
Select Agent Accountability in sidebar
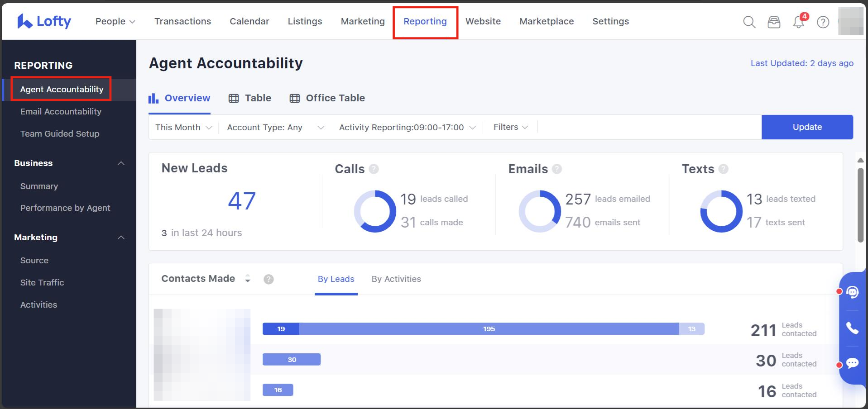[x=62, y=90]
